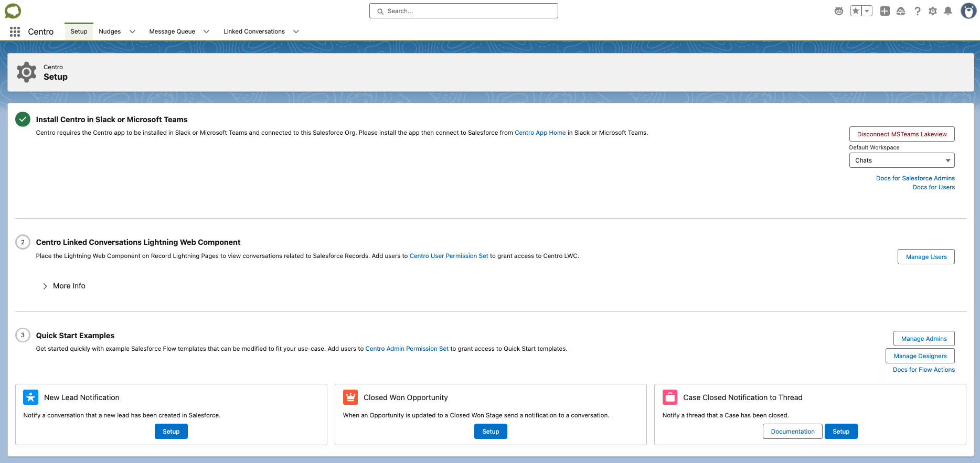The width and height of the screenshot is (980, 463).
Task: Expand the More Info section
Action: 64,286
